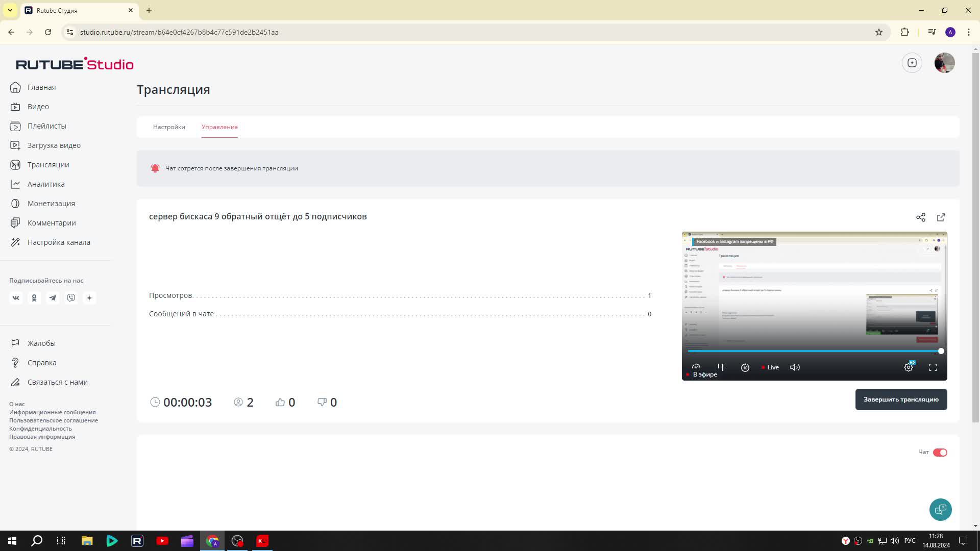Expand the Chrome tab search dropdown
Image resolution: width=980 pixels, height=551 pixels.
click(10, 10)
